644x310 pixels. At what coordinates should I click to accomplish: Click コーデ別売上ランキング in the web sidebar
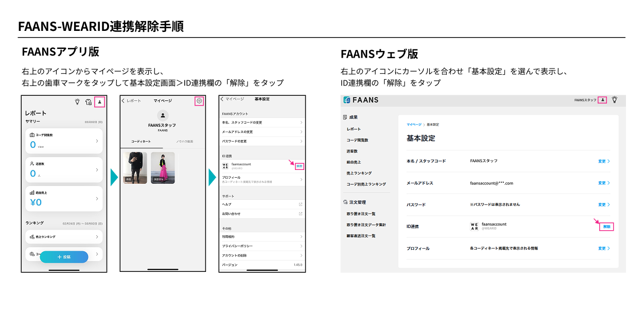click(366, 184)
